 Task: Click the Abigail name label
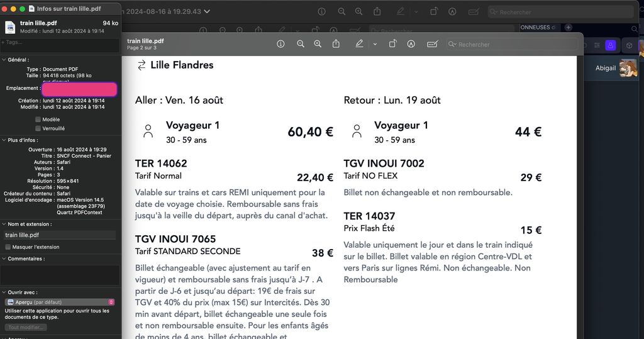click(x=606, y=68)
